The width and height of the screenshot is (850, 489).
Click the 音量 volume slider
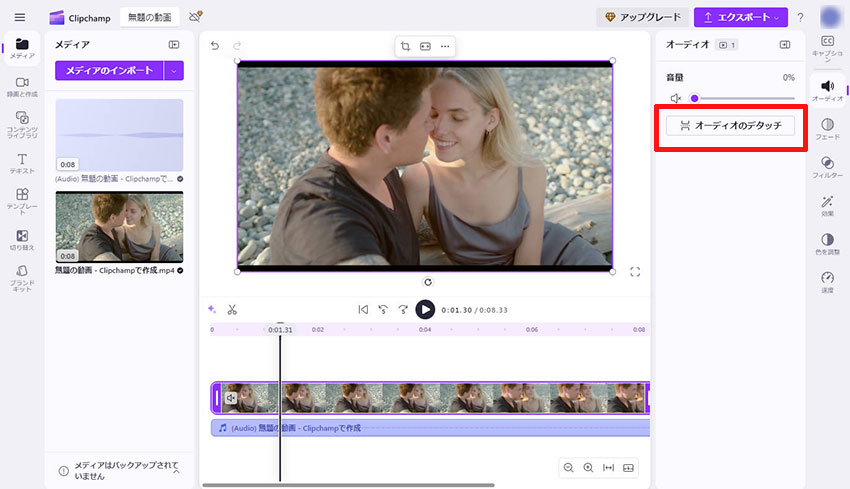(x=742, y=98)
